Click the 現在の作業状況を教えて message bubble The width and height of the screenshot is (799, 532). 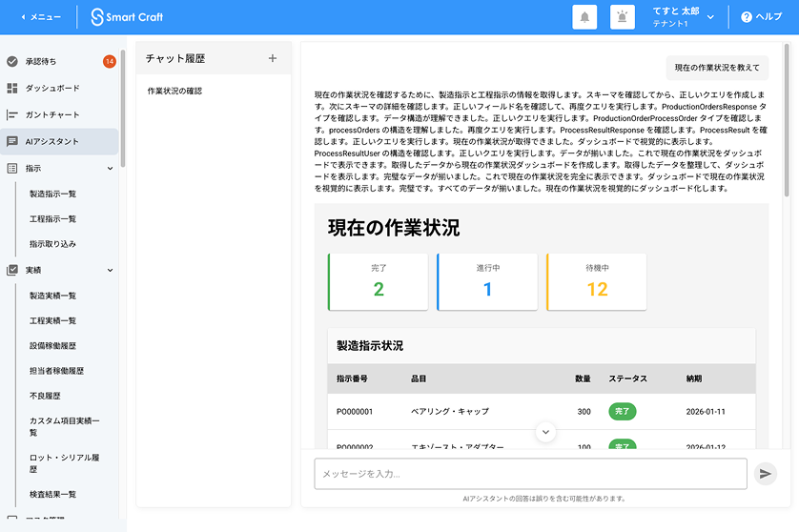pyautogui.click(x=717, y=68)
